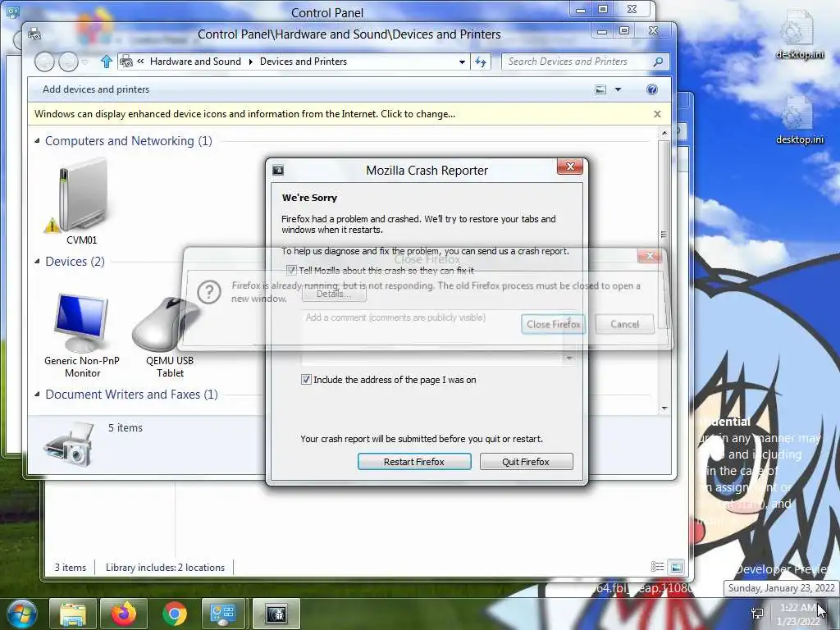Select the QEMU USB Tablet device

(169, 336)
